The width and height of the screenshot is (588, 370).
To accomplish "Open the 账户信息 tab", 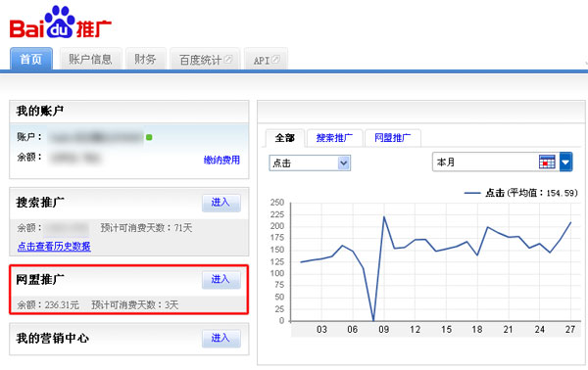I will [x=91, y=59].
